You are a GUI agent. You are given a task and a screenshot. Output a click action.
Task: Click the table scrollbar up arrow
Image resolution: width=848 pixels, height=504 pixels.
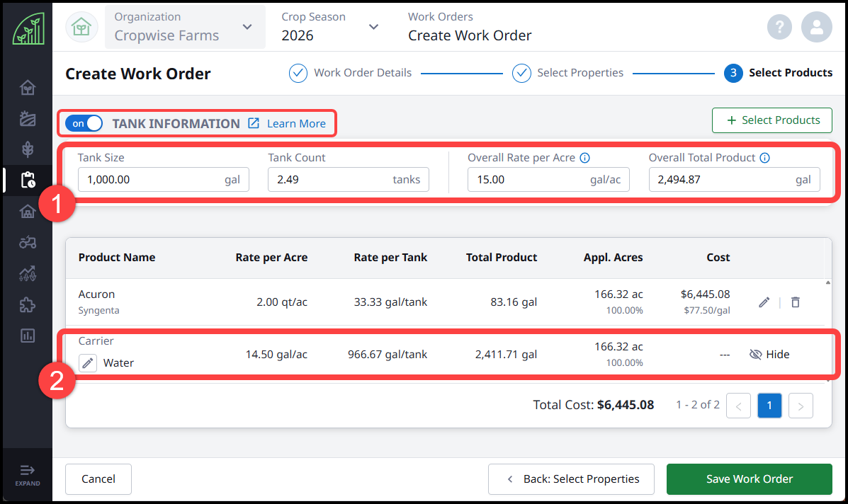827,282
